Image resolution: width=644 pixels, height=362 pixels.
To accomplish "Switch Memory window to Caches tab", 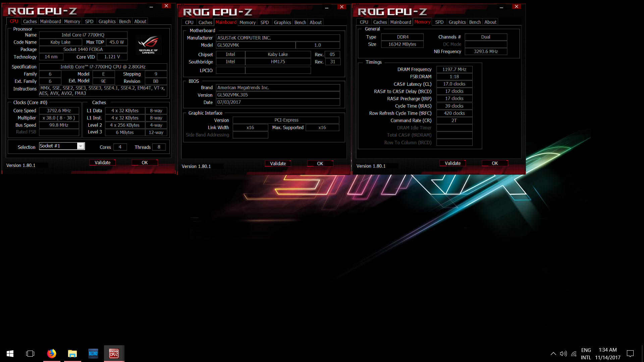I will click(380, 22).
